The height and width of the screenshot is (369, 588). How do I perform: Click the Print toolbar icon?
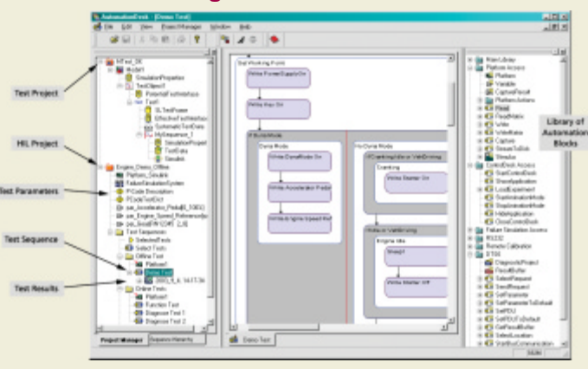[x=181, y=39]
